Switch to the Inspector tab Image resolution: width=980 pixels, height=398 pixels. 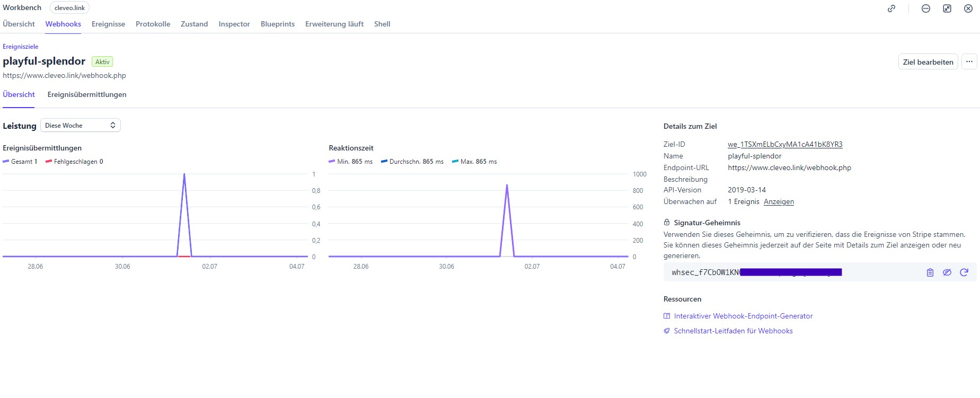coord(234,24)
